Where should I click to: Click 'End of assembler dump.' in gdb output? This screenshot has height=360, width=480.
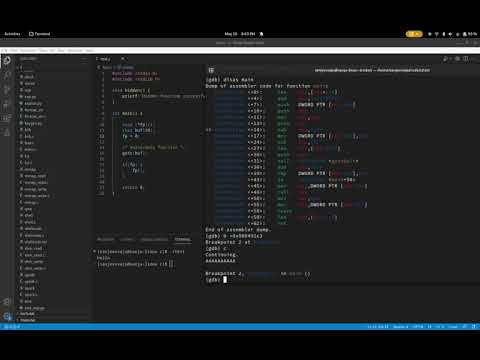click(238, 229)
